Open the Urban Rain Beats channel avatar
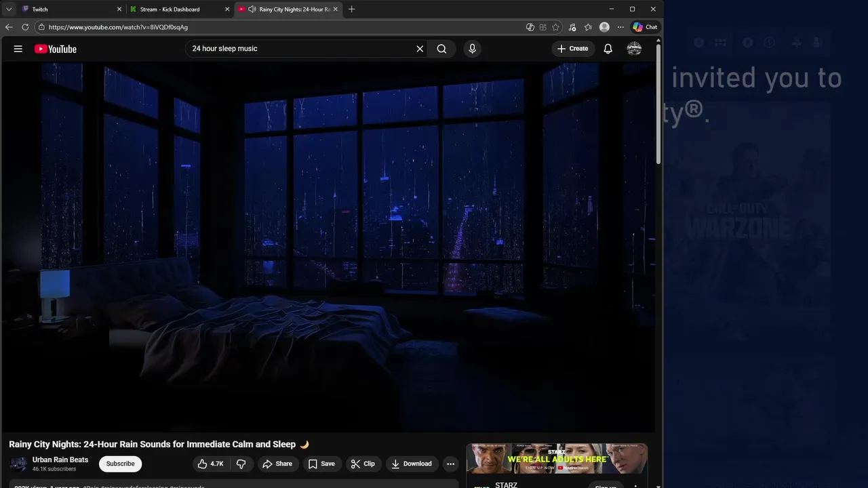This screenshot has height=488, width=868. pos(18,464)
